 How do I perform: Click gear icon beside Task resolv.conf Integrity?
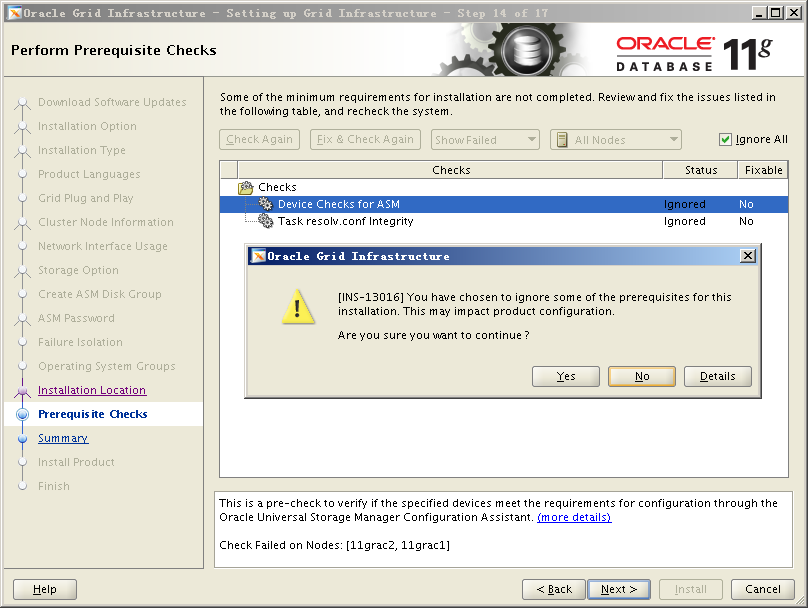click(x=265, y=221)
